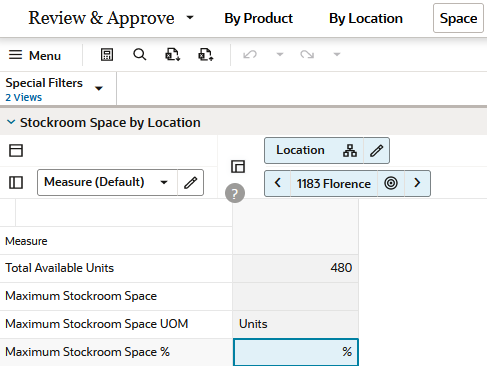Click the highlighted % value cell
The height and width of the screenshot is (367, 487).
[296, 352]
